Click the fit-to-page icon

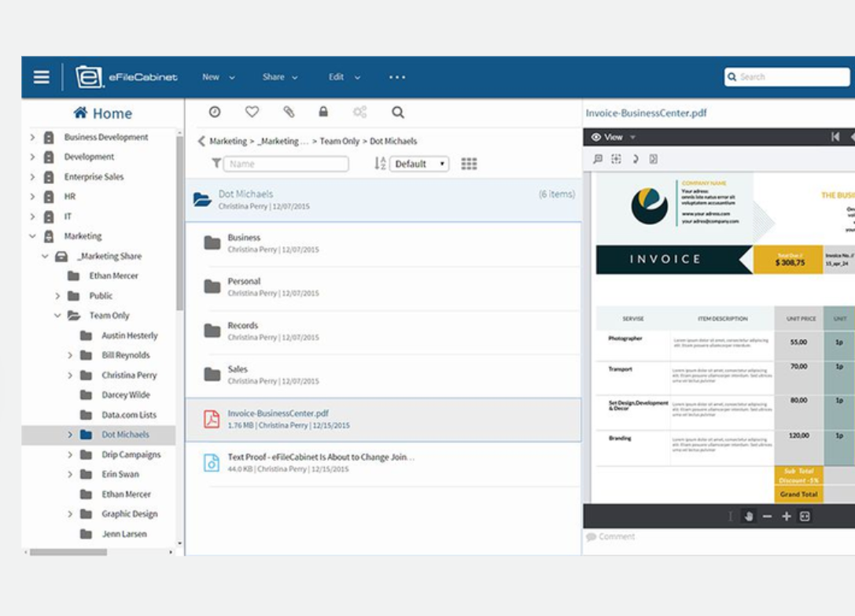(805, 516)
